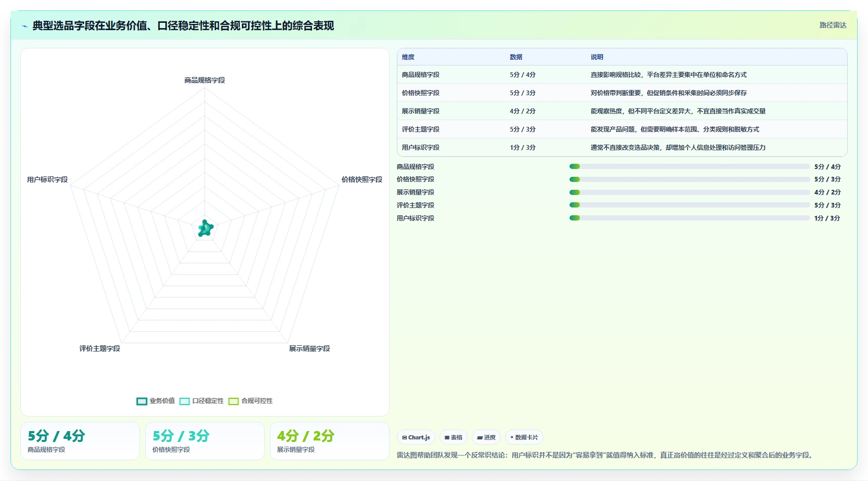Click the radar data polygon at chart center
The height and width of the screenshot is (481, 868).
[x=205, y=228]
